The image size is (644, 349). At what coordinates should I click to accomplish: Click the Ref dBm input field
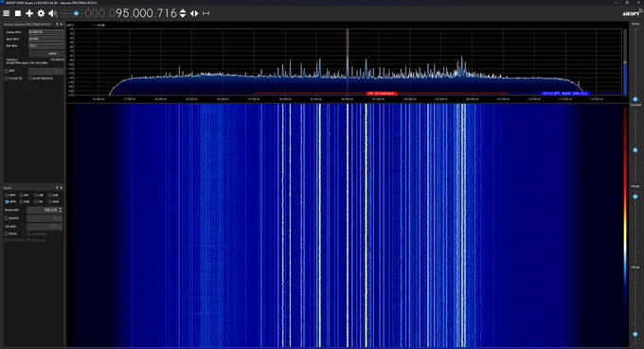46,45
